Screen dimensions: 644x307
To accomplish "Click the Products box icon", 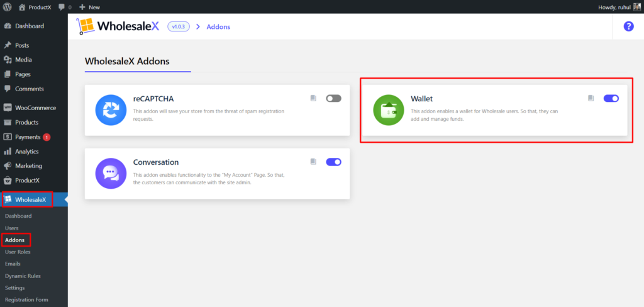I will click(8, 123).
